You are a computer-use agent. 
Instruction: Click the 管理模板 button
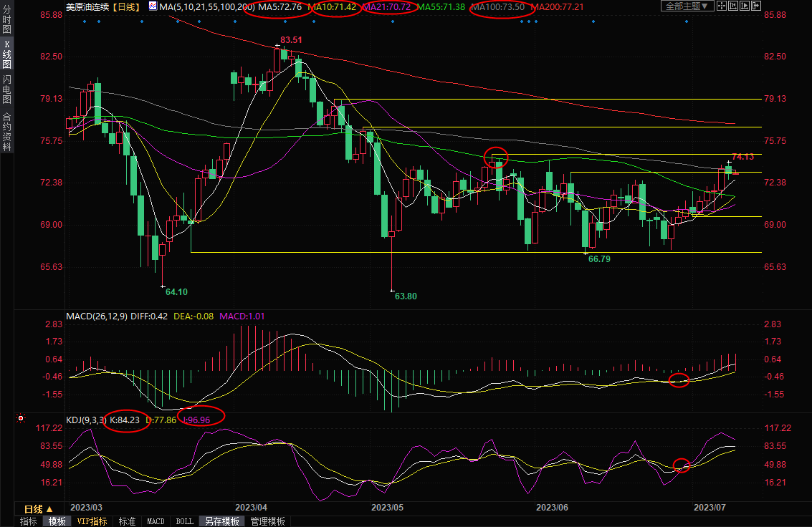(x=267, y=521)
